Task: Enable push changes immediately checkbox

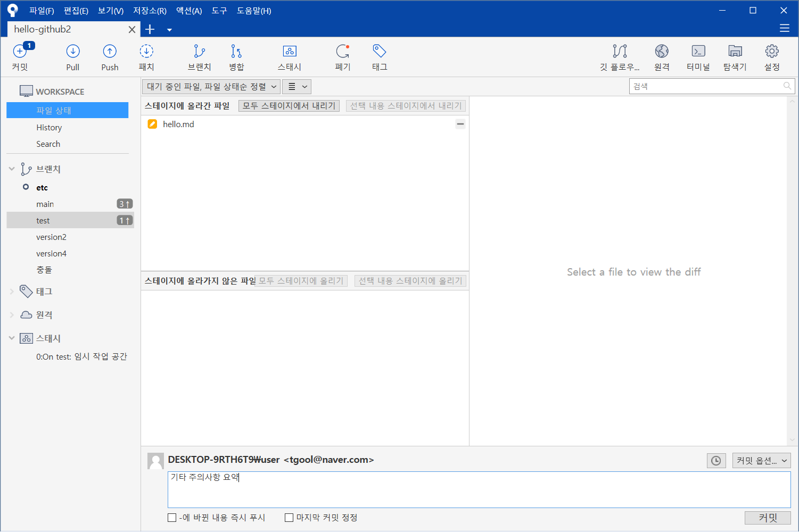Action: [172, 518]
